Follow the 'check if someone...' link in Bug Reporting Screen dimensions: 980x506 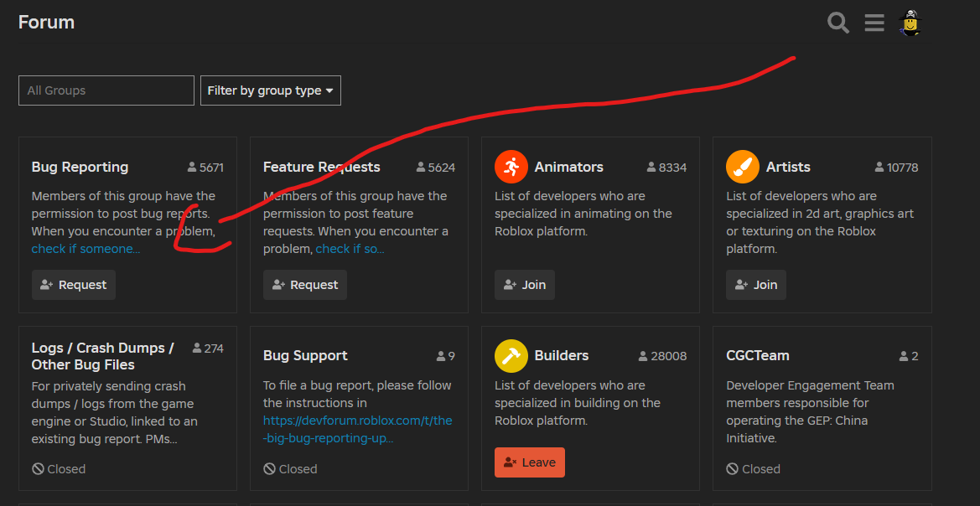click(x=86, y=249)
